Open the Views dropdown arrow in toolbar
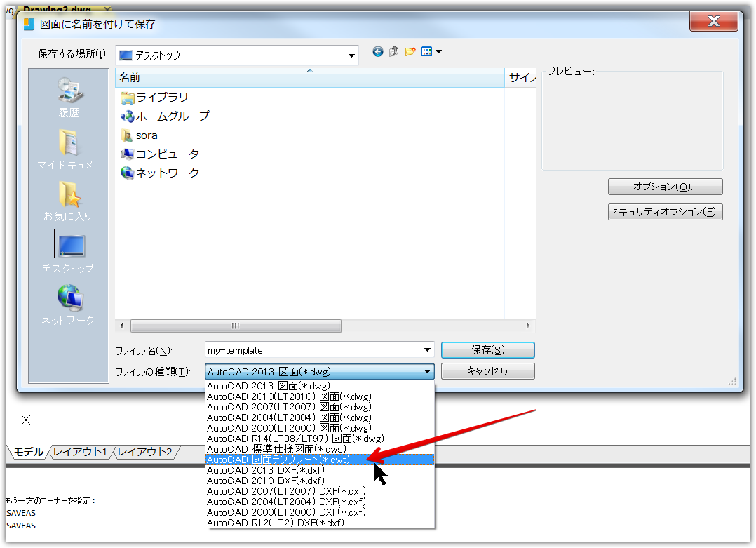The width and height of the screenshot is (756, 548). [438, 52]
